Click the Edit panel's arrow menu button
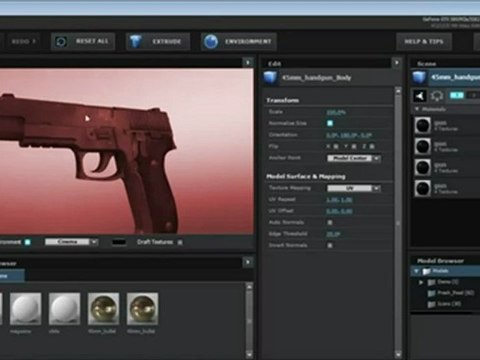 point(396,63)
